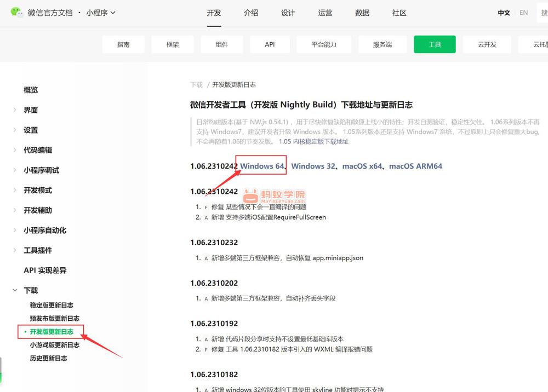
Task: Open 开发模式 sidebar item
Action: [x=38, y=190]
